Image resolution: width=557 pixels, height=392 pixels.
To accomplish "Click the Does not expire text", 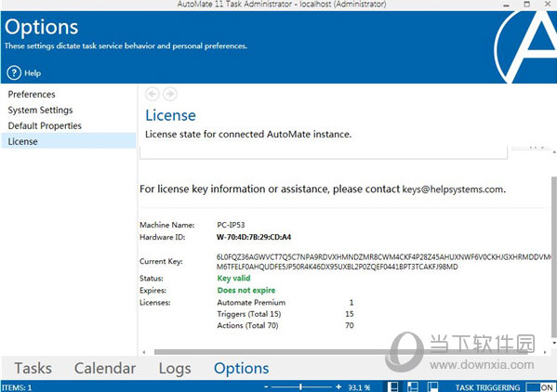I will pyautogui.click(x=246, y=290).
